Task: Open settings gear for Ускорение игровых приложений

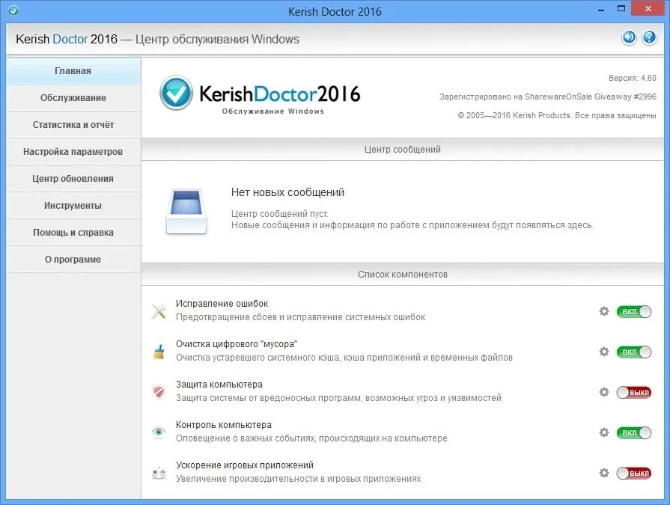Action: (x=604, y=473)
